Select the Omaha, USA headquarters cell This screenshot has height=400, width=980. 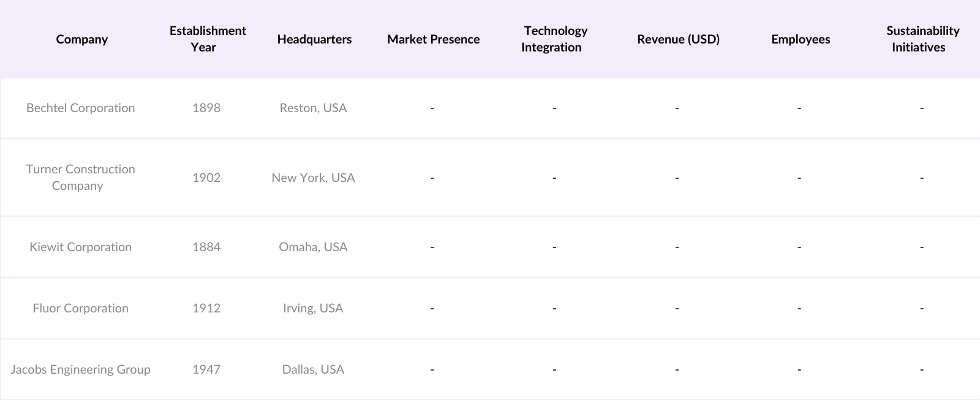click(x=313, y=247)
